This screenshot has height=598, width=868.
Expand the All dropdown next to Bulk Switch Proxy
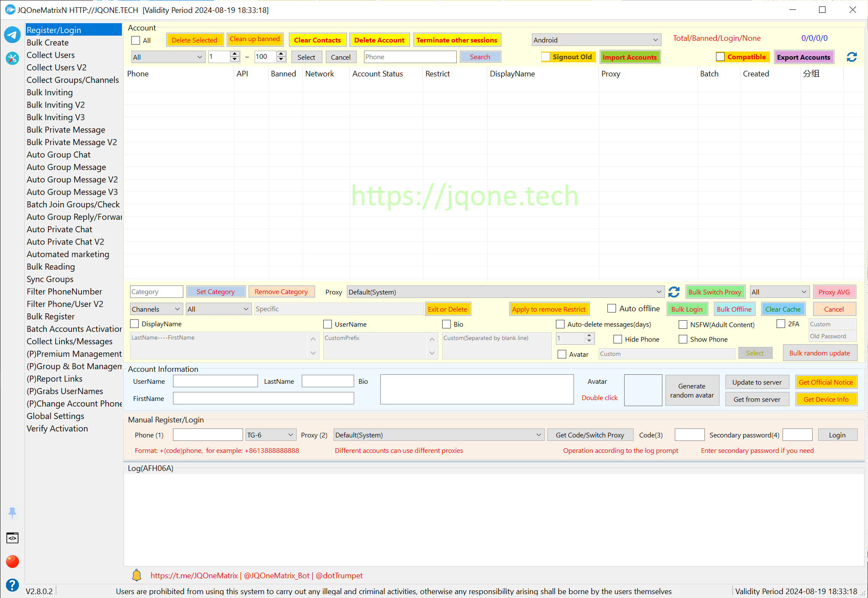780,292
